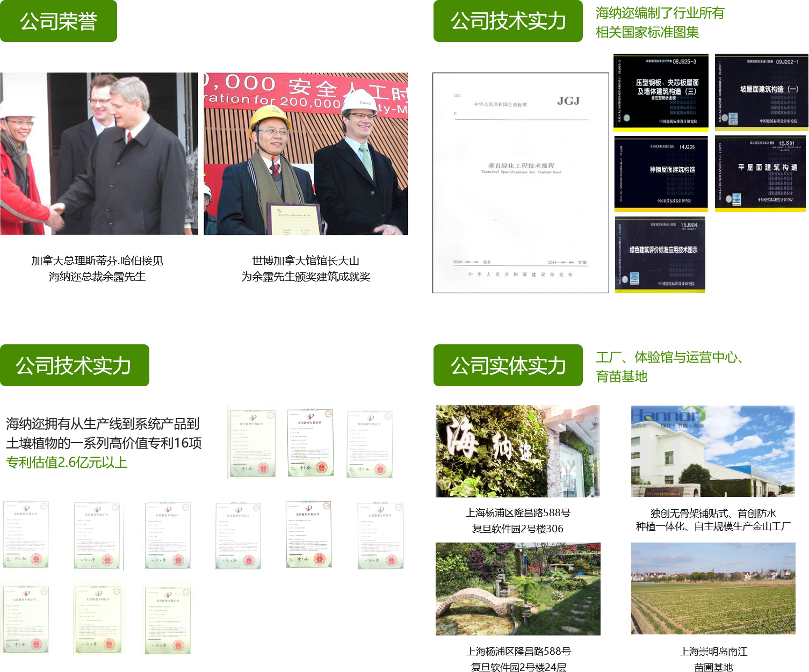
Task: Click text 海纳迩拥有从生产线到系统产品到
Action: pyautogui.click(x=103, y=424)
